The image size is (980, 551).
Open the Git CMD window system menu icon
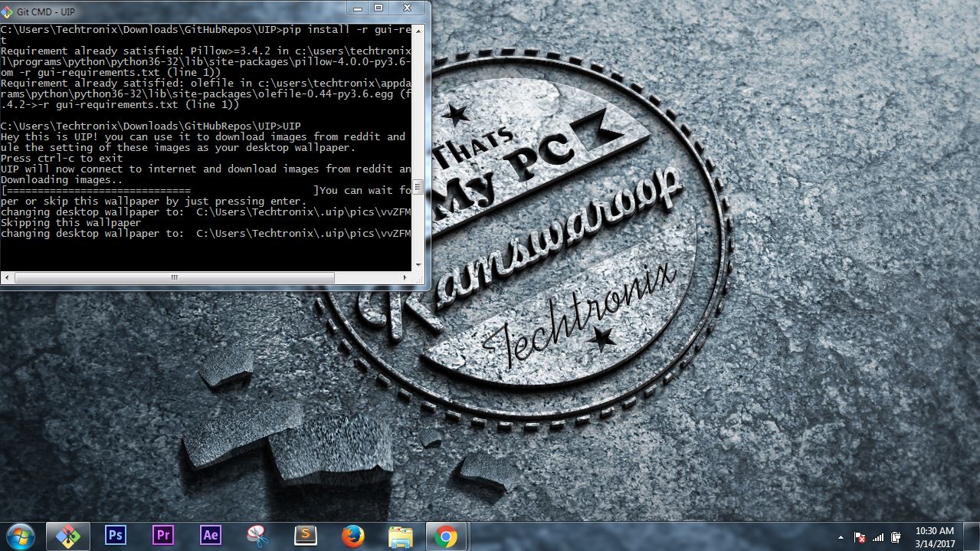tap(7, 12)
